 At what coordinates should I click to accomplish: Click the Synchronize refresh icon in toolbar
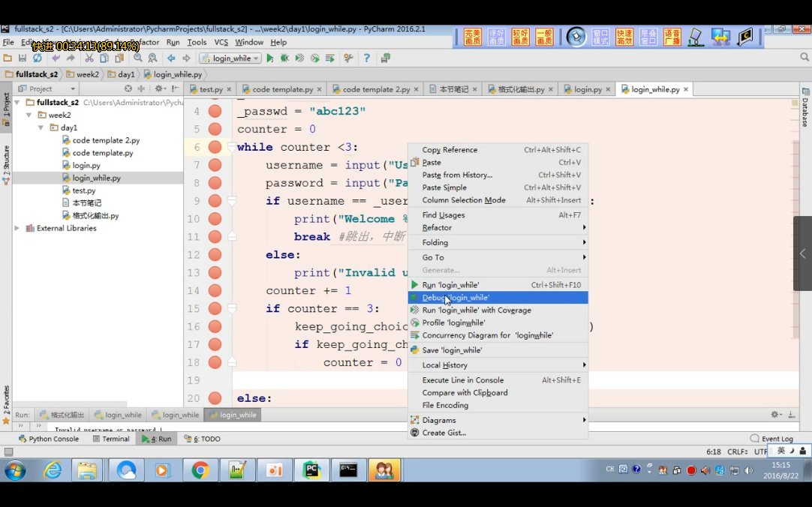[x=37, y=58]
